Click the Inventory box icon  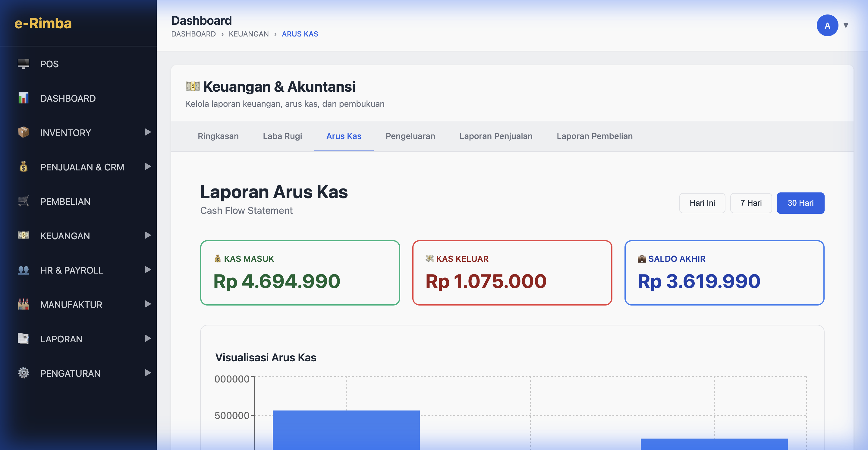point(23,132)
